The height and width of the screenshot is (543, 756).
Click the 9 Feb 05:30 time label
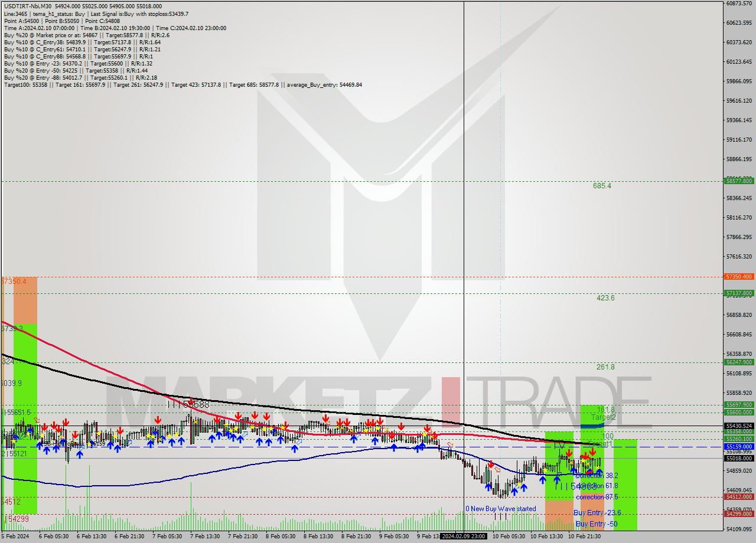tap(394, 537)
